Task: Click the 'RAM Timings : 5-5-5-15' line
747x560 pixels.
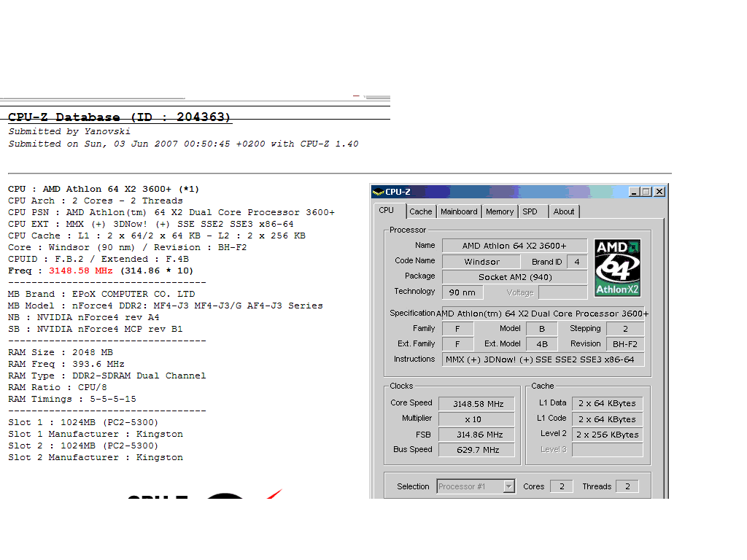Action: click(x=72, y=399)
